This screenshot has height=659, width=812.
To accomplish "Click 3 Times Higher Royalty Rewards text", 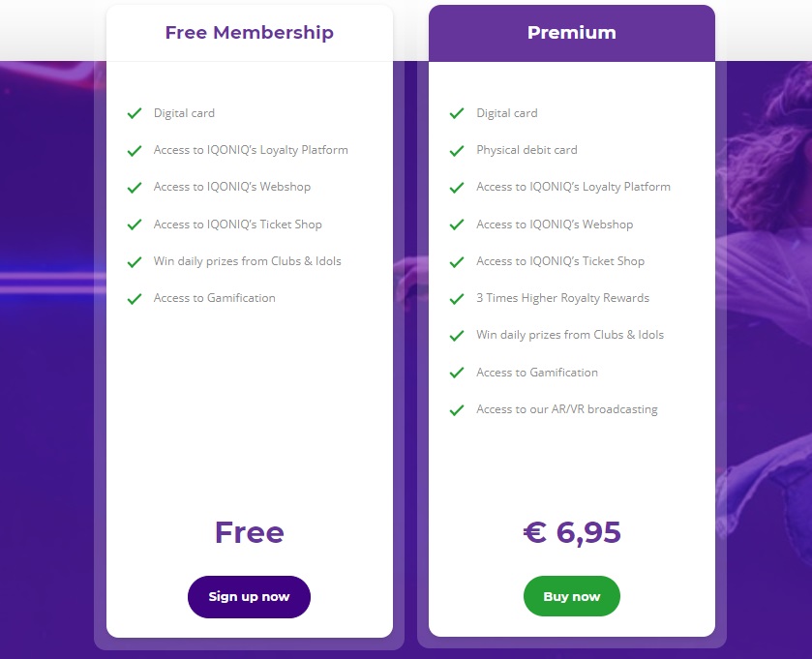I will point(562,298).
